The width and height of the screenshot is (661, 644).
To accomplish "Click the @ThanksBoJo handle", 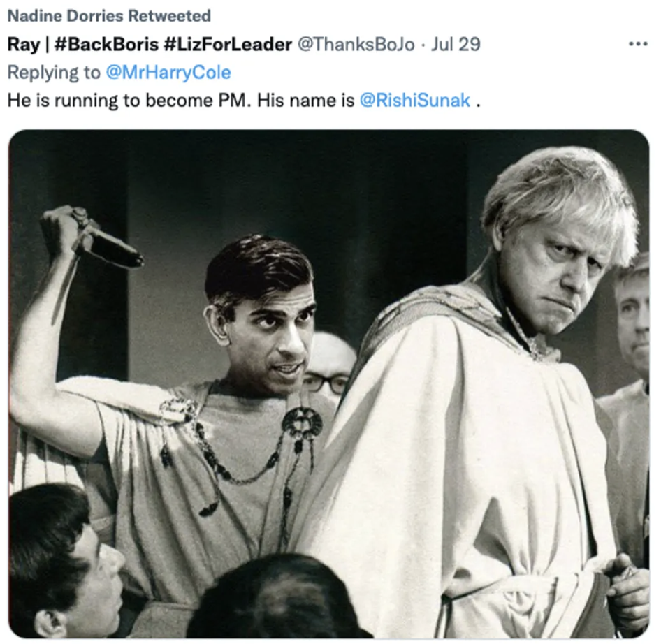I will 356,44.
